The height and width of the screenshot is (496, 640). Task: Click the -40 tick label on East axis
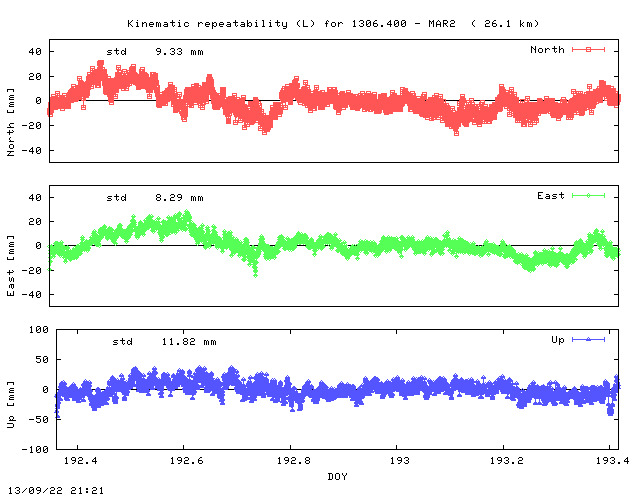(x=31, y=294)
